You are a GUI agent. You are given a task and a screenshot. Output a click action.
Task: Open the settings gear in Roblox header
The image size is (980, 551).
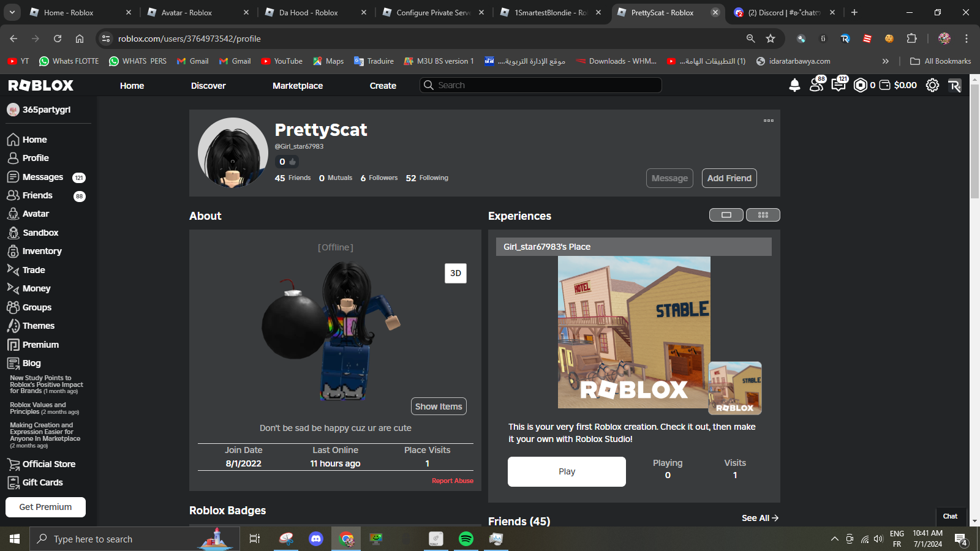(932, 85)
